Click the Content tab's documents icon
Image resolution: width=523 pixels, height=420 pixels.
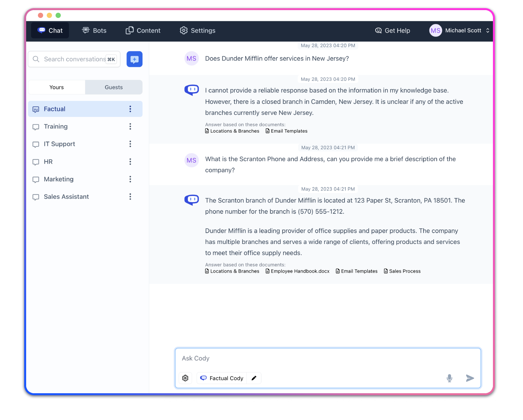point(129,30)
